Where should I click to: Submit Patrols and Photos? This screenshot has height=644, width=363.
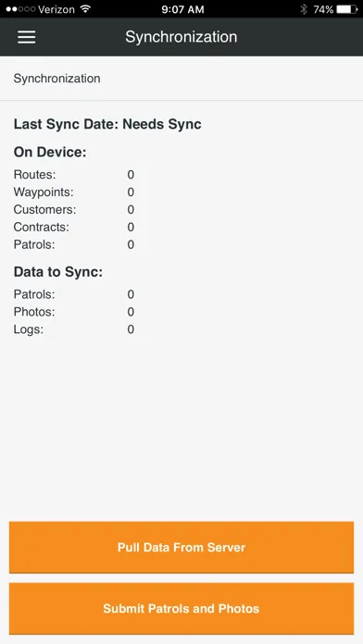click(x=181, y=609)
